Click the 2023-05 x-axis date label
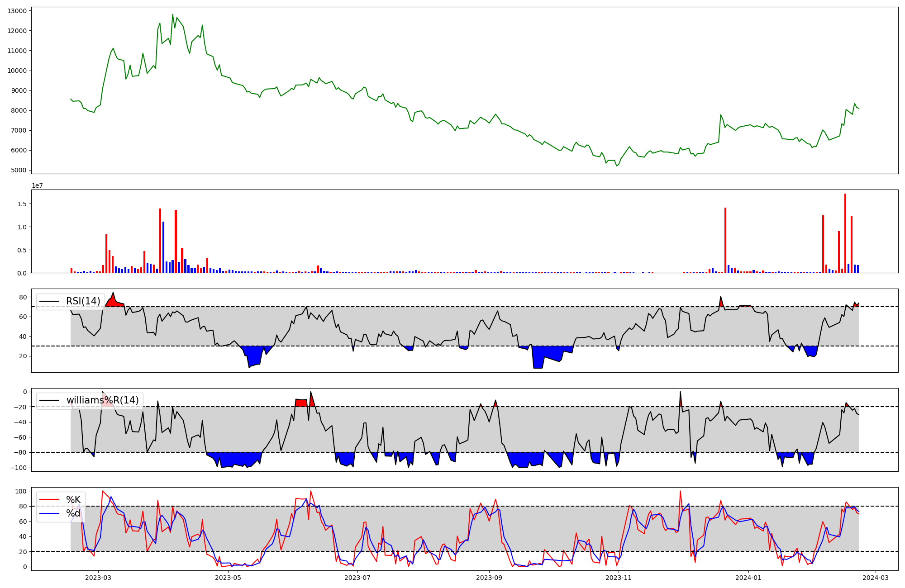905x588 pixels. click(x=228, y=578)
